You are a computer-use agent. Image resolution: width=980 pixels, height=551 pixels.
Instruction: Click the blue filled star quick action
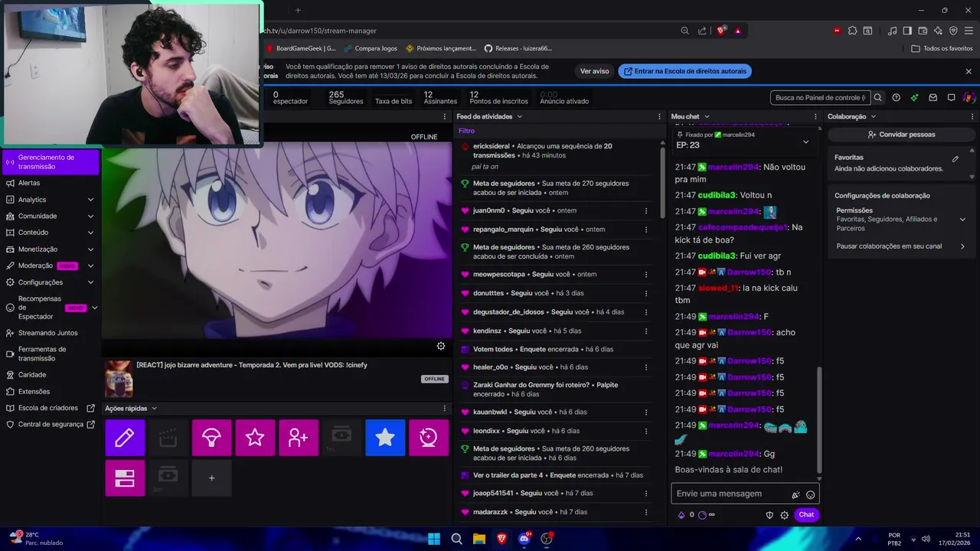[385, 438]
